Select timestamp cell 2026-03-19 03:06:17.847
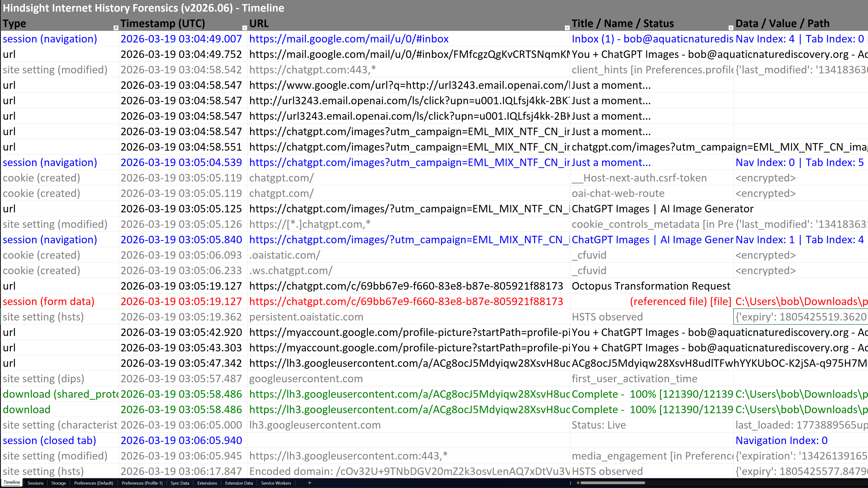 pyautogui.click(x=183, y=471)
